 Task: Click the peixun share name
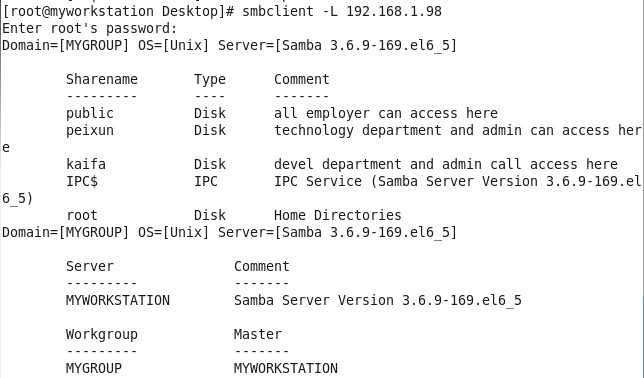(90, 131)
